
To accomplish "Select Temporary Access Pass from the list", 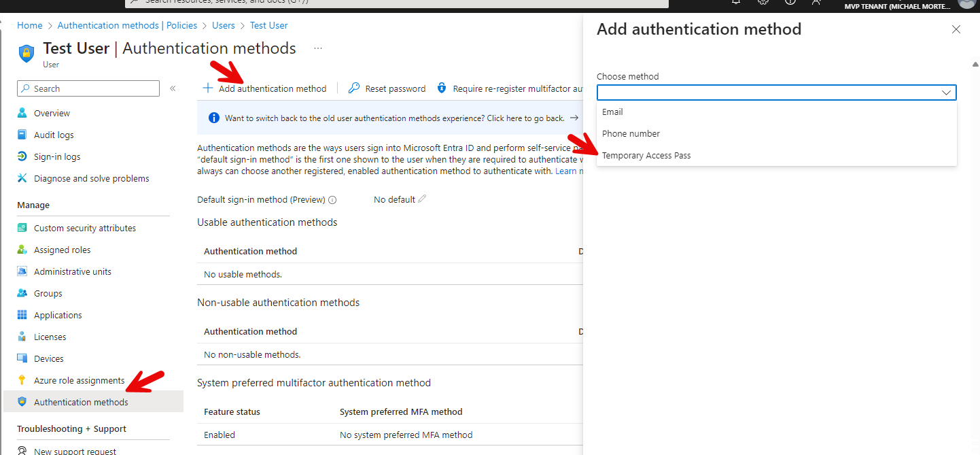I will (x=646, y=156).
